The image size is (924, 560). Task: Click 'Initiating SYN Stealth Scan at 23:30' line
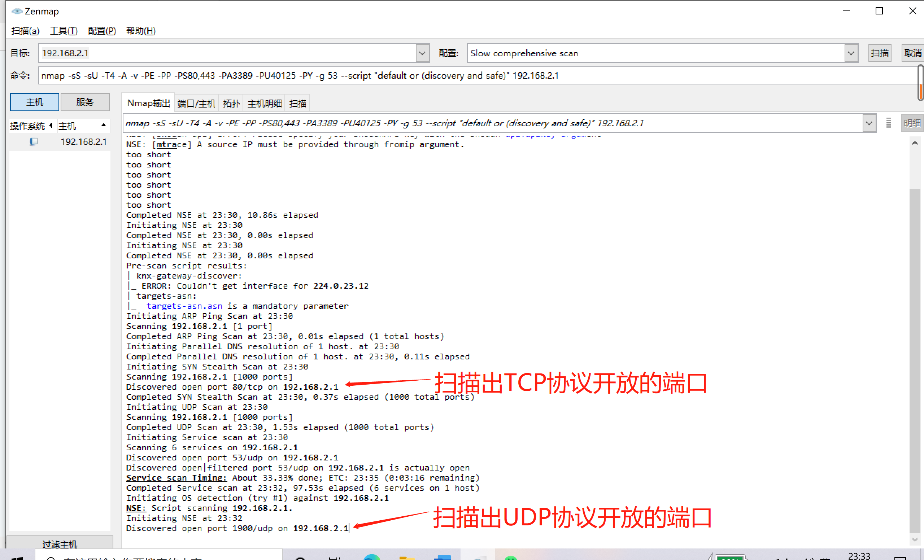click(217, 367)
